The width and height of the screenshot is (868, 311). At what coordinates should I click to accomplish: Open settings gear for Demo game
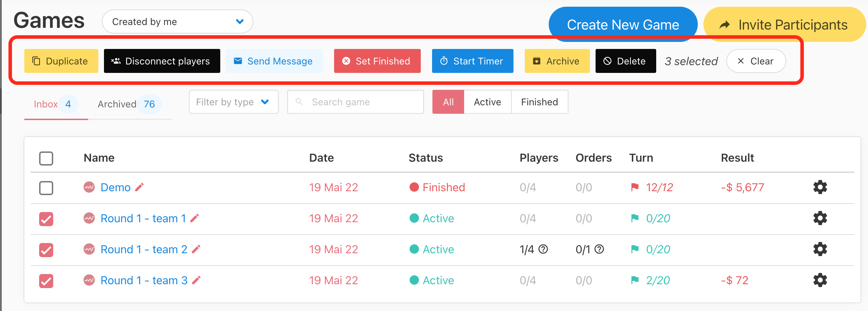coord(820,187)
